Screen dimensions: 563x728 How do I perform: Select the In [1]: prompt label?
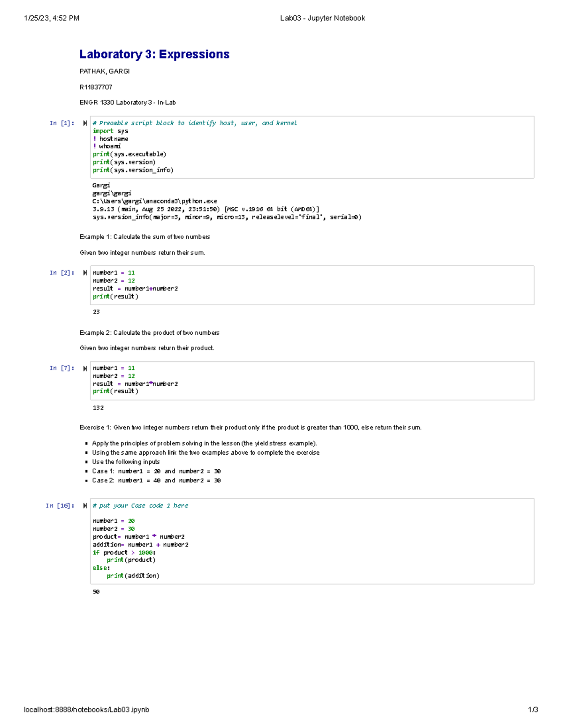coord(62,123)
